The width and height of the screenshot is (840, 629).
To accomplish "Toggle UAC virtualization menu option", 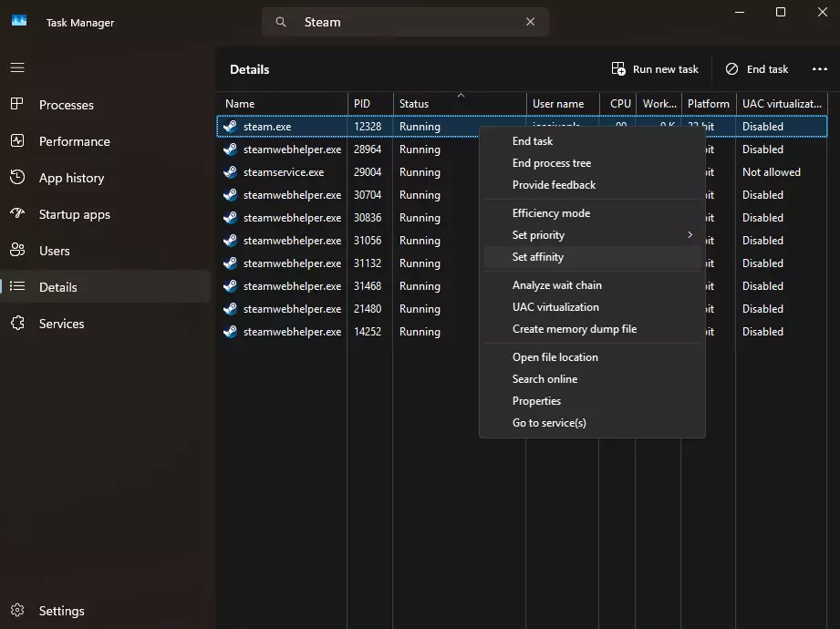I will pos(555,307).
